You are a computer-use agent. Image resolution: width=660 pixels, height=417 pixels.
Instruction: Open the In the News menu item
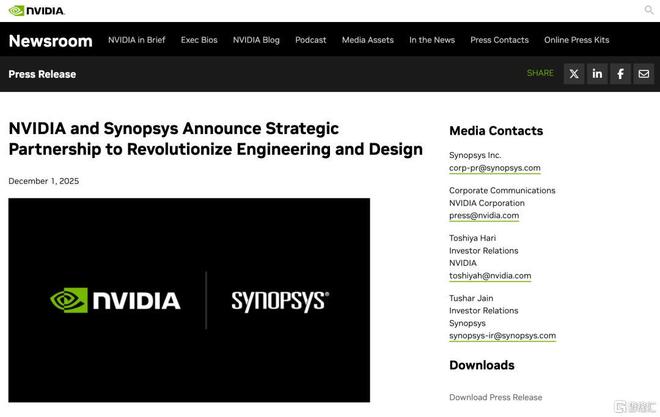(432, 40)
